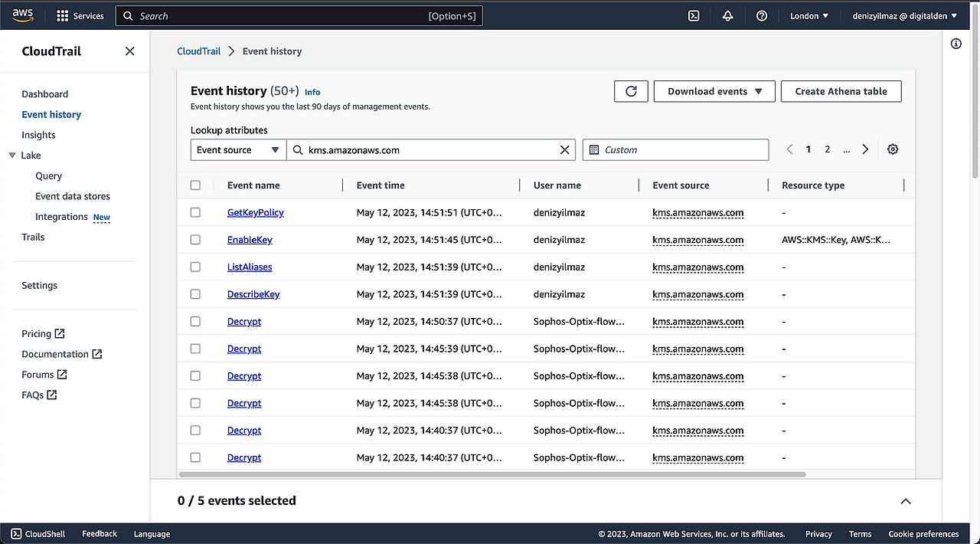Open the info side panel icon

(955, 44)
